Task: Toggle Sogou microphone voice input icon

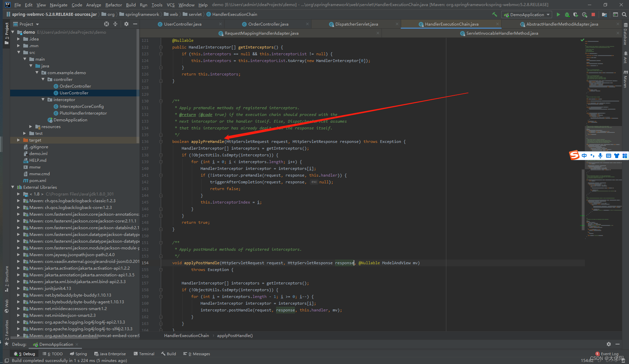Action: click(600, 156)
